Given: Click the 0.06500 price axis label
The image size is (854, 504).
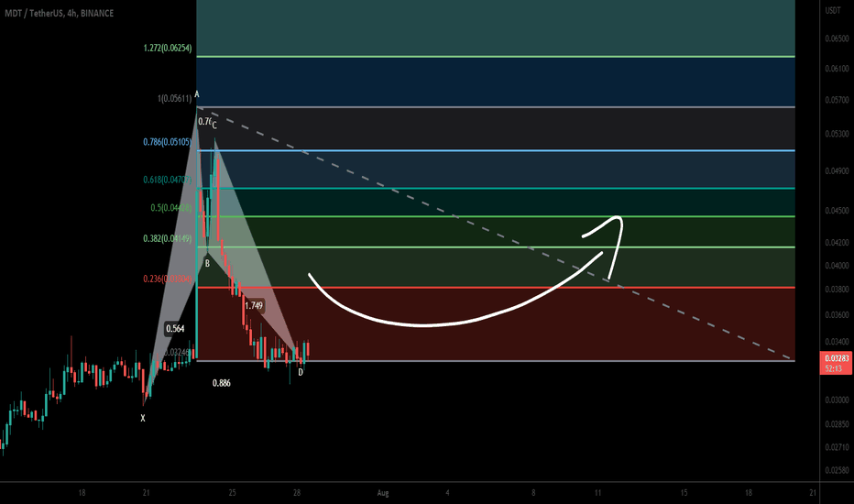Looking at the screenshot, I should pos(837,38).
